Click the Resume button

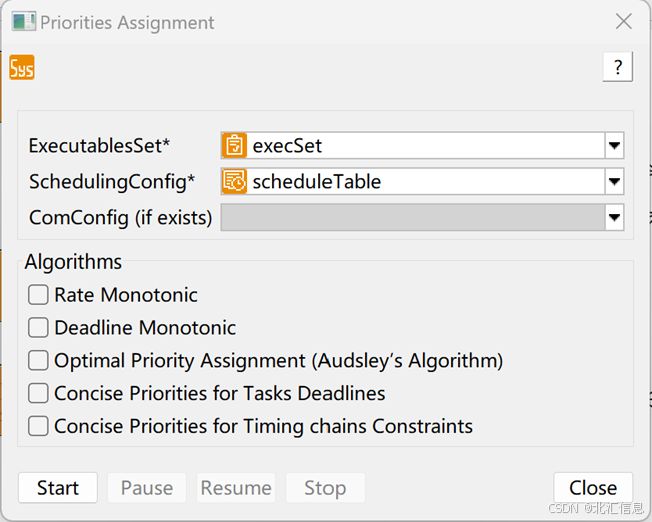[x=236, y=488]
